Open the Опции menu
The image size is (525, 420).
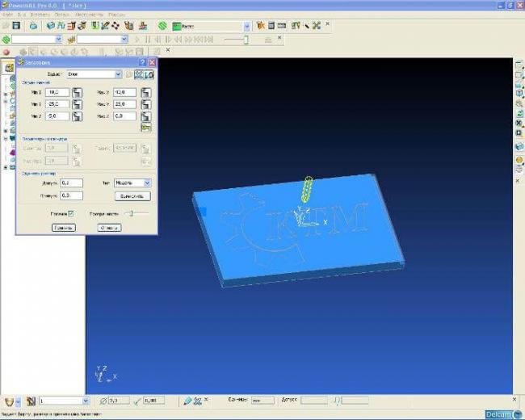62,15
